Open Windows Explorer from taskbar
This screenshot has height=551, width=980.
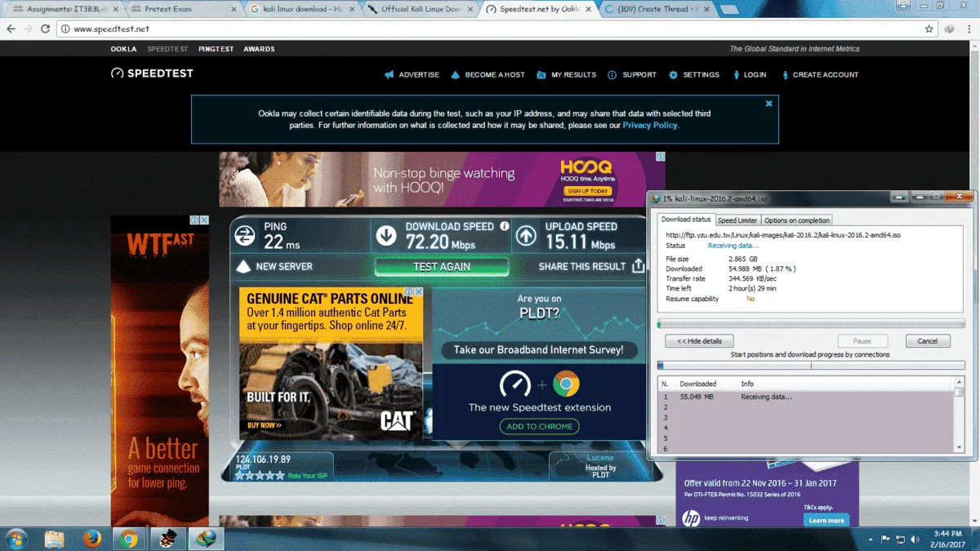pyautogui.click(x=55, y=539)
